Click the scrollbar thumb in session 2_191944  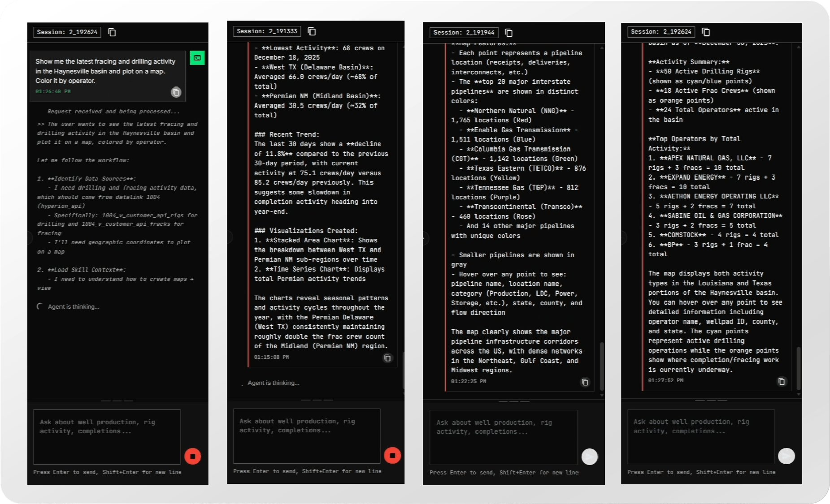(x=602, y=365)
